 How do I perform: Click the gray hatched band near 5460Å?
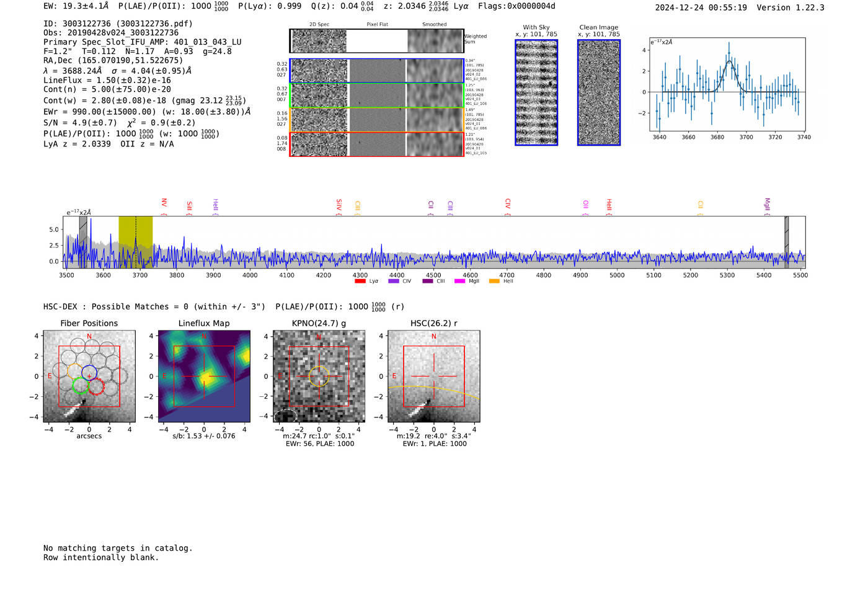tap(786, 242)
